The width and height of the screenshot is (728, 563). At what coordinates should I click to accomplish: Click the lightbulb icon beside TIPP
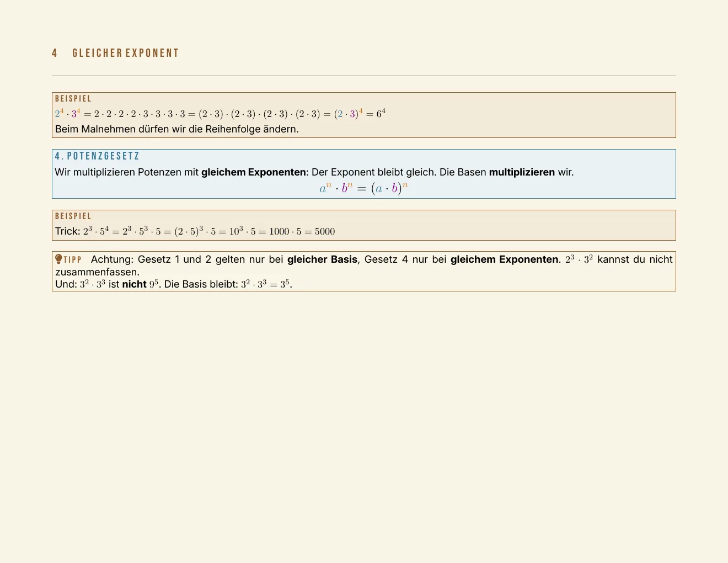(59, 259)
